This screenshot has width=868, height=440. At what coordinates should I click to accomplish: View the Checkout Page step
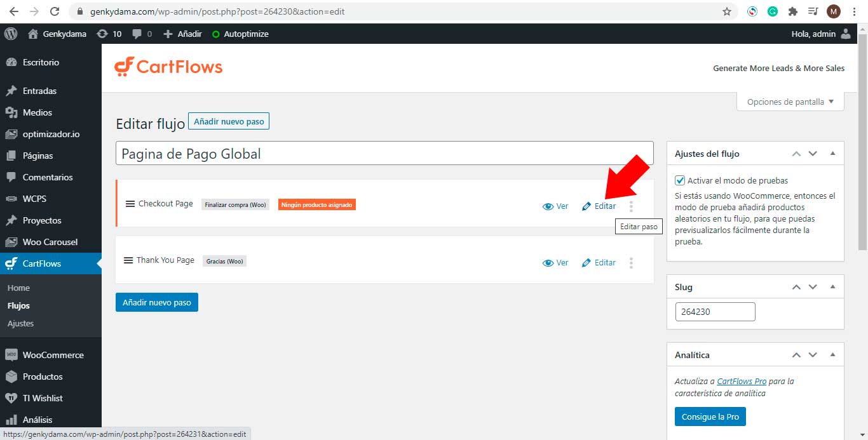click(x=555, y=206)
